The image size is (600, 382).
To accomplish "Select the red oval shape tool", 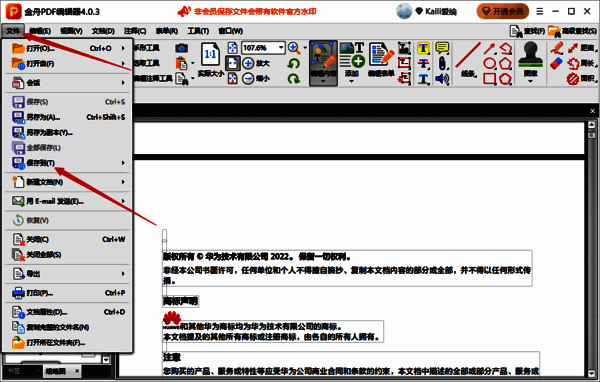I will [489, 64].
